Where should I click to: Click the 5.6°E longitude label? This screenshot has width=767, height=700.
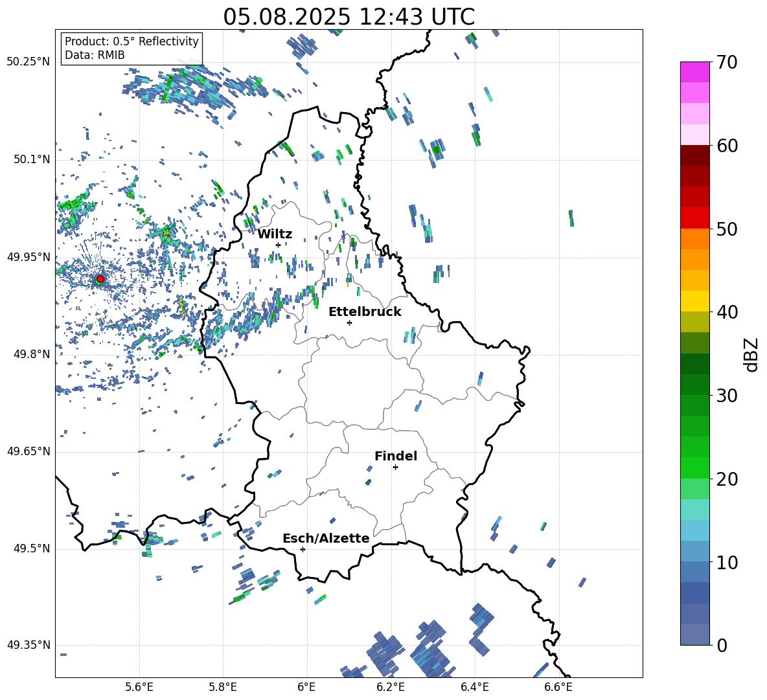(x=139, y=688)
